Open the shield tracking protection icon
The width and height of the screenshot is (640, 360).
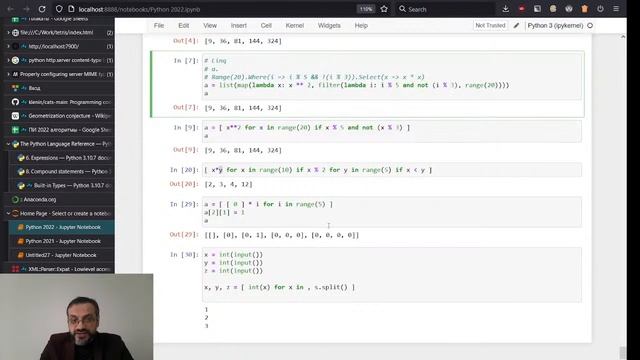tap(59, 9)
